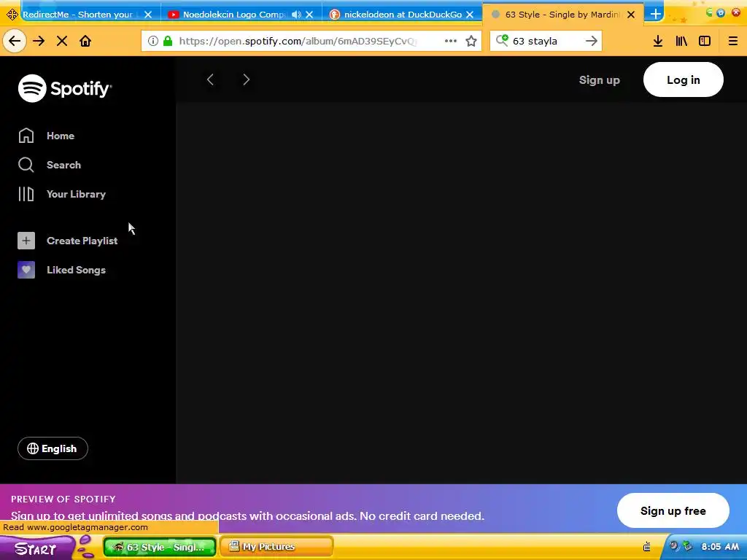Open a new tab with plus

pyautogui.click(x=656, y=15)
